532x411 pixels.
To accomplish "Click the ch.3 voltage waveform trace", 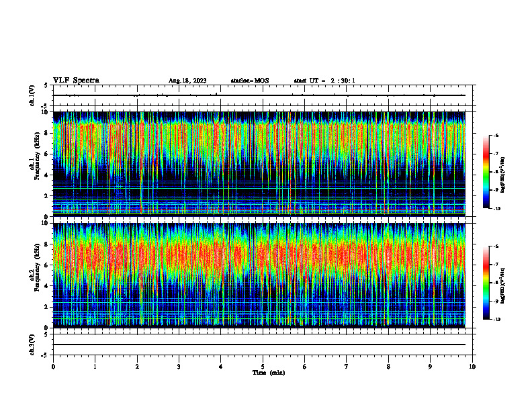I will pyautogui.click(x=259, y=345).
